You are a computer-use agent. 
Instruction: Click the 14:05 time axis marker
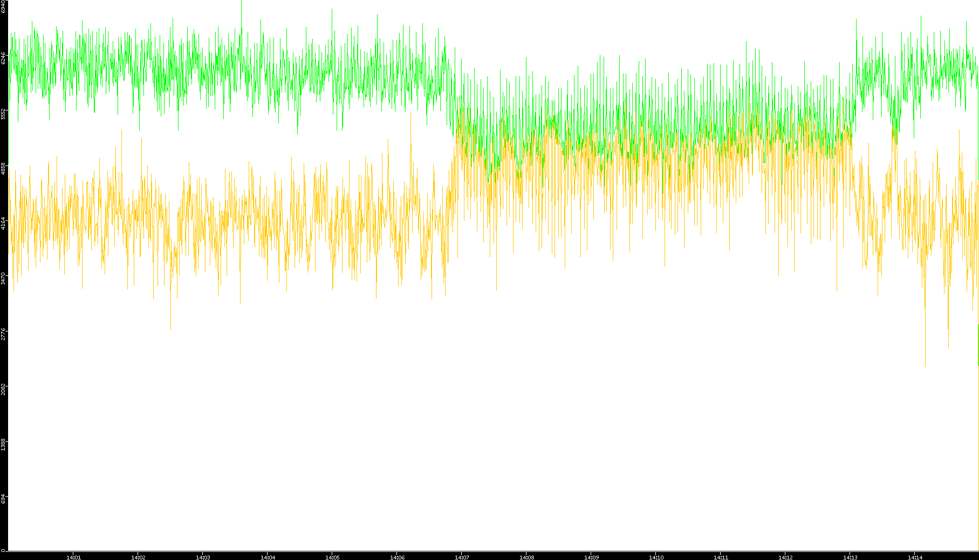(x=332, y=557)
